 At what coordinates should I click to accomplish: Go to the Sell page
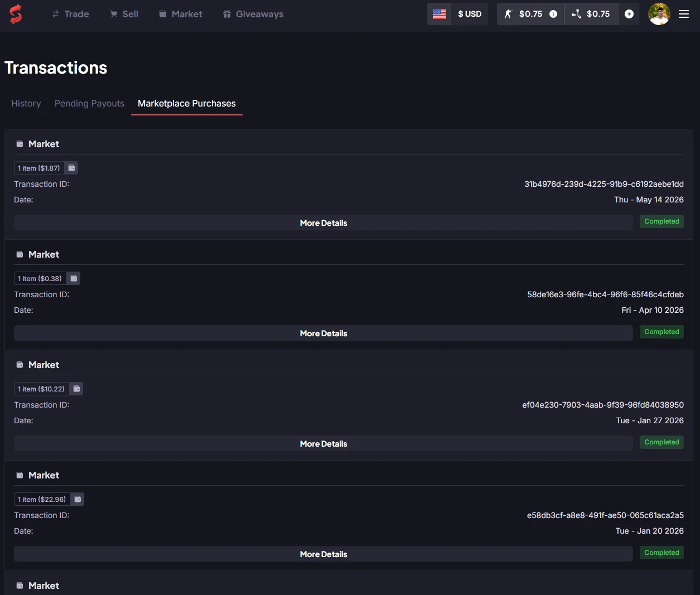point(124,14)
